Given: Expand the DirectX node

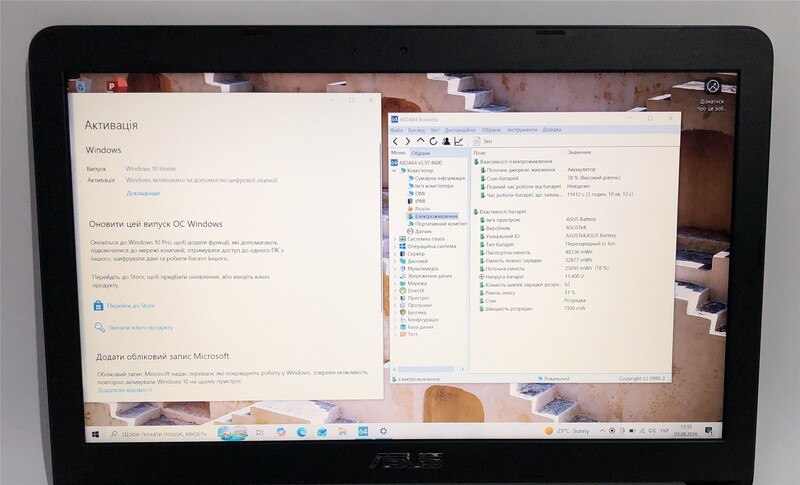Looking at the screenshot, I should pyautogui.click(x=394, y=291).
